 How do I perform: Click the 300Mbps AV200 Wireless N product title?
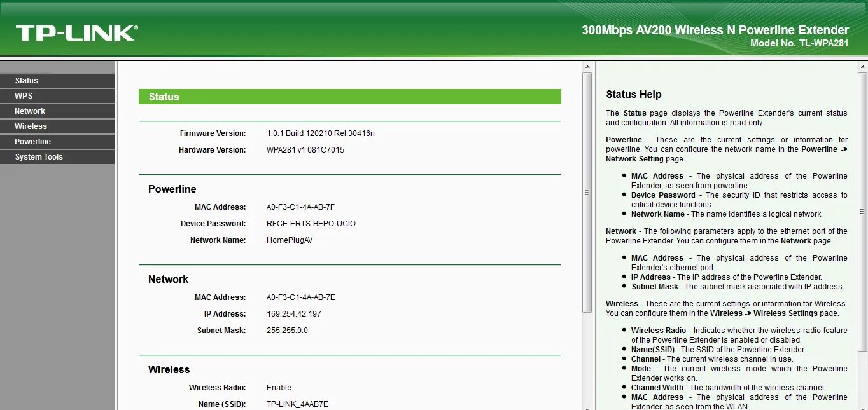click(x=715, y=30)
